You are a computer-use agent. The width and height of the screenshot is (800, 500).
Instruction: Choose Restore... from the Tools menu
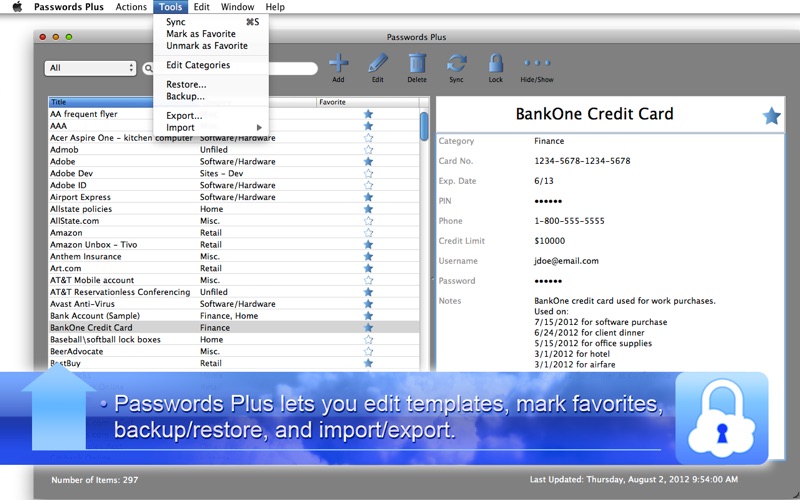(x=211, y=84)
